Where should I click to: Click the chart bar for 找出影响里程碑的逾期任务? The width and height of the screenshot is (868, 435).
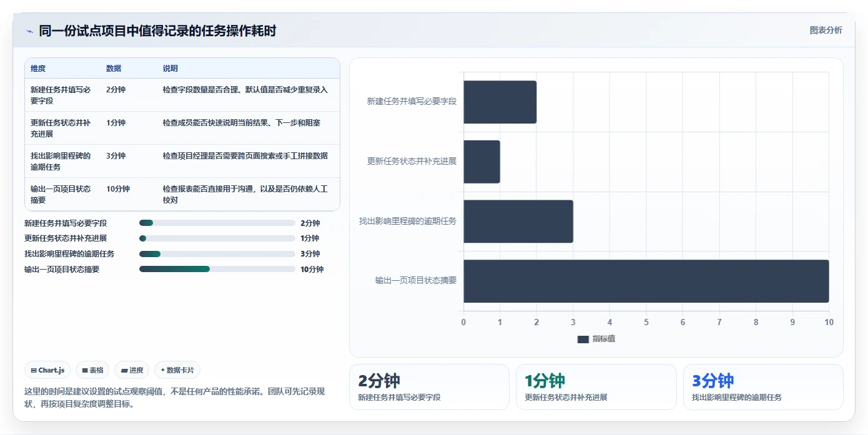pyautogui.click(x=518, y=222)
